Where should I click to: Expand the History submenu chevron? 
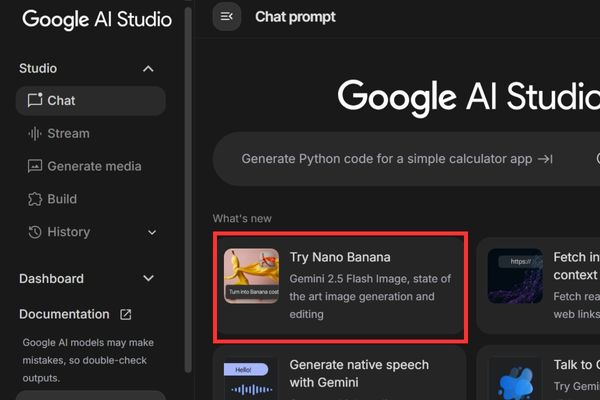pos(152,232)
